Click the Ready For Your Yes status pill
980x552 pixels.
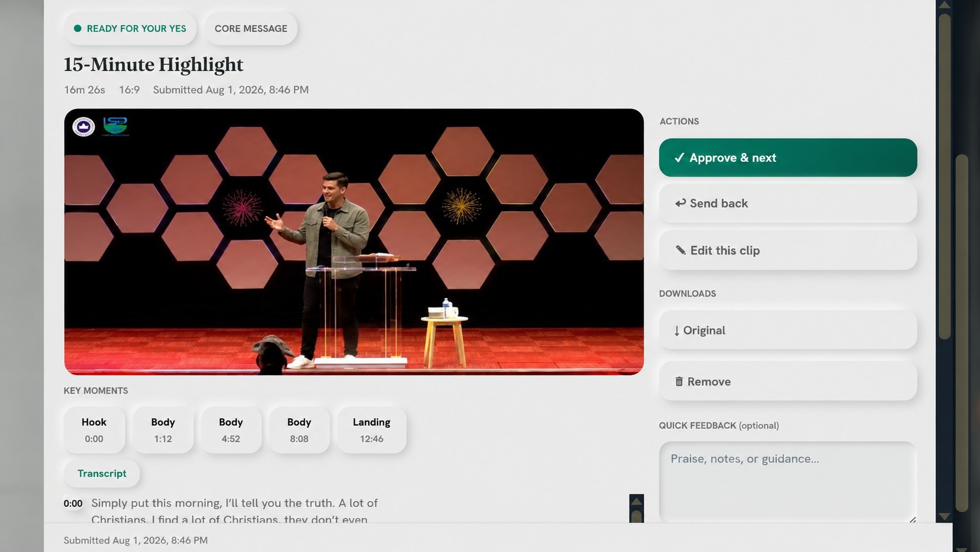coord(130,28)
